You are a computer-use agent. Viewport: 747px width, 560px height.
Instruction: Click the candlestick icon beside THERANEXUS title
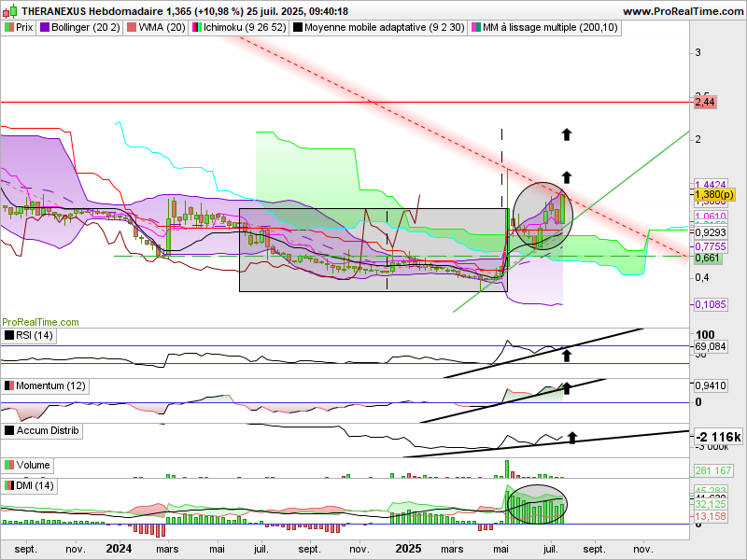tap(10, 11)
